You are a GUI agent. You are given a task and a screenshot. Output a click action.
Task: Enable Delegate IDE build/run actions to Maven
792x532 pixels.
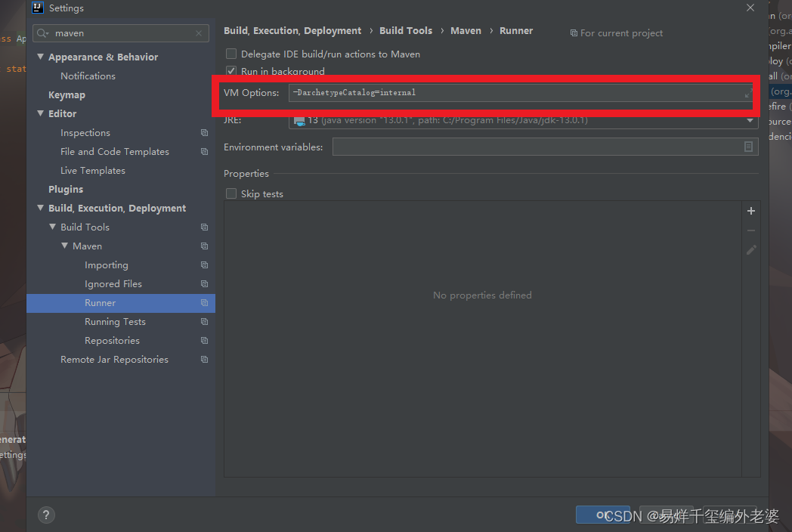[x=231, y=54]
